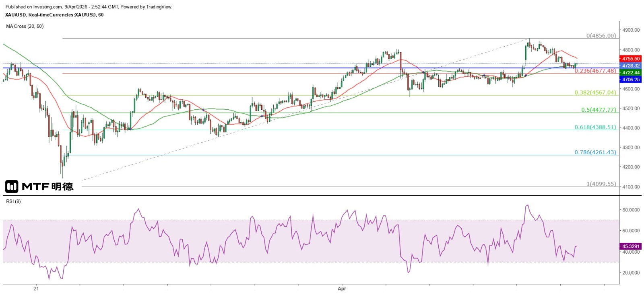Click the XAU/USD symbol title text
This screenshot has height=295, width=644.
click(x=54, y=15)
